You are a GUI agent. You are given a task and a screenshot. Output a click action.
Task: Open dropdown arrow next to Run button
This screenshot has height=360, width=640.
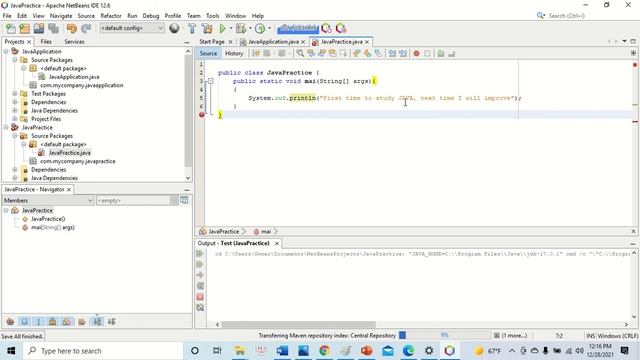(x=231, y=28)
